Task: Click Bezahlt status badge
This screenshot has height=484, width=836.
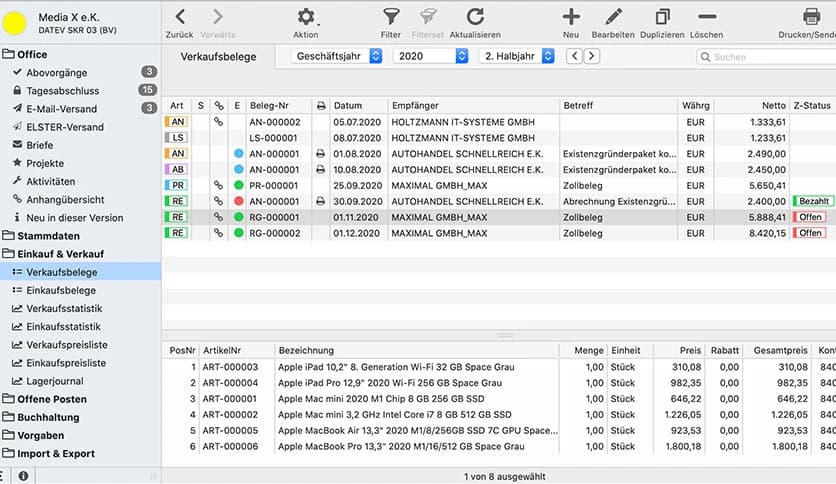Action: [813, 201]
